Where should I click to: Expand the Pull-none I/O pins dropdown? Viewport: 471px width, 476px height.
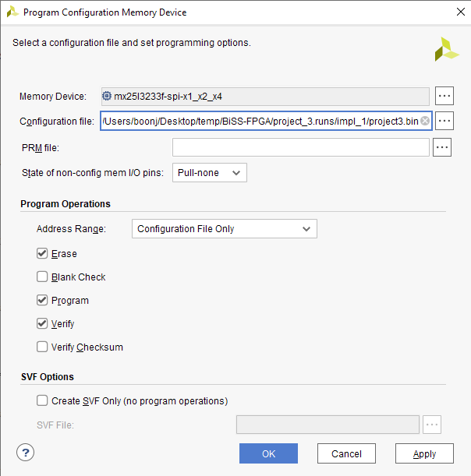[209, 172]
